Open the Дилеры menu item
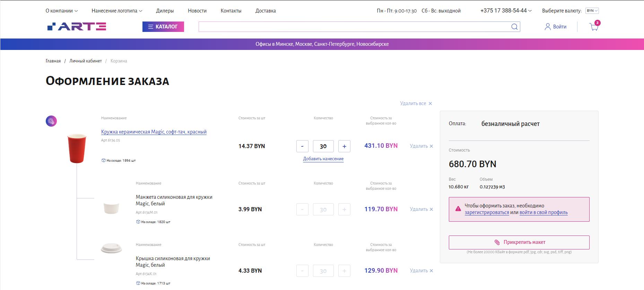Viewport: 644px width, 290px height. (165, 11)
